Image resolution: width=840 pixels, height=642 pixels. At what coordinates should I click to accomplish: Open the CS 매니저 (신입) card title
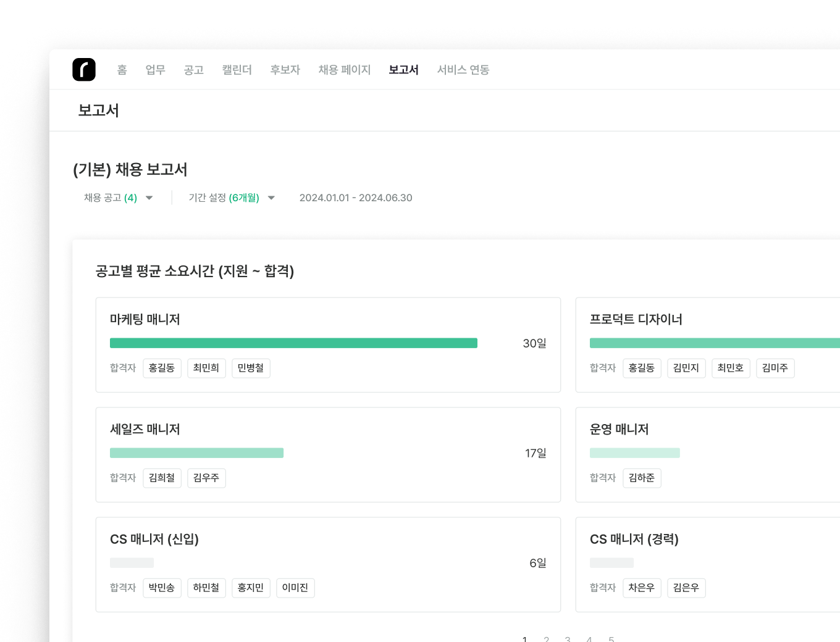[x=154, y=539]
